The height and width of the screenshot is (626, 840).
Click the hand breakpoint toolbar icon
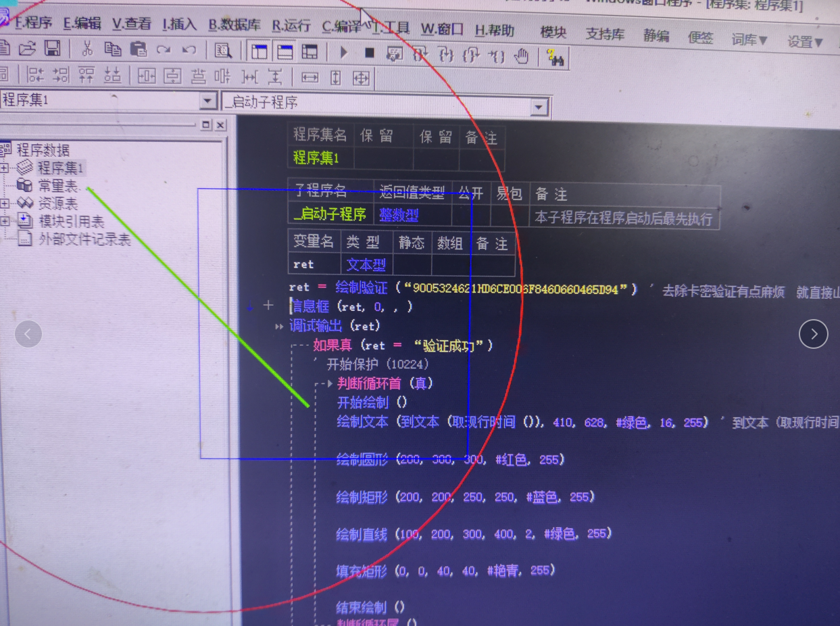[x=520, y=57]
